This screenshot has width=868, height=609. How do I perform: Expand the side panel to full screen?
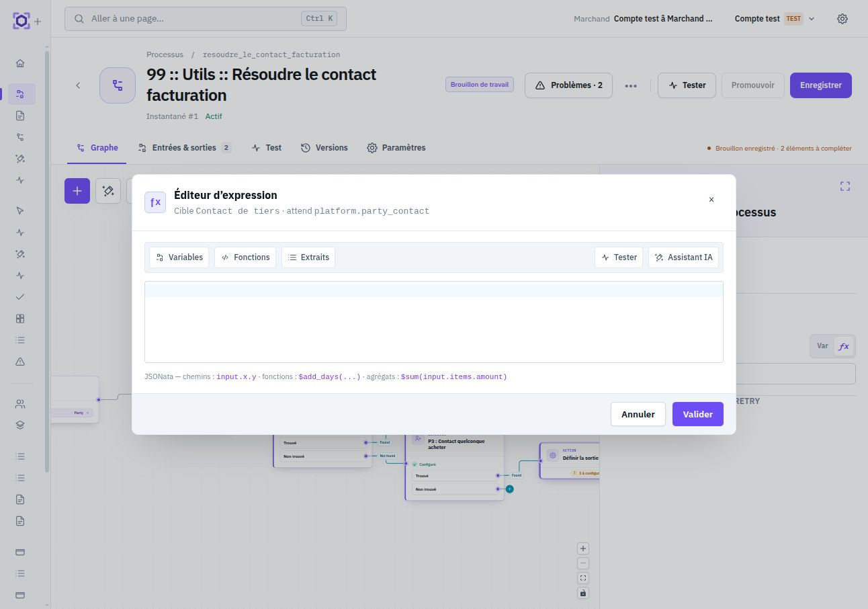[845, 186]
